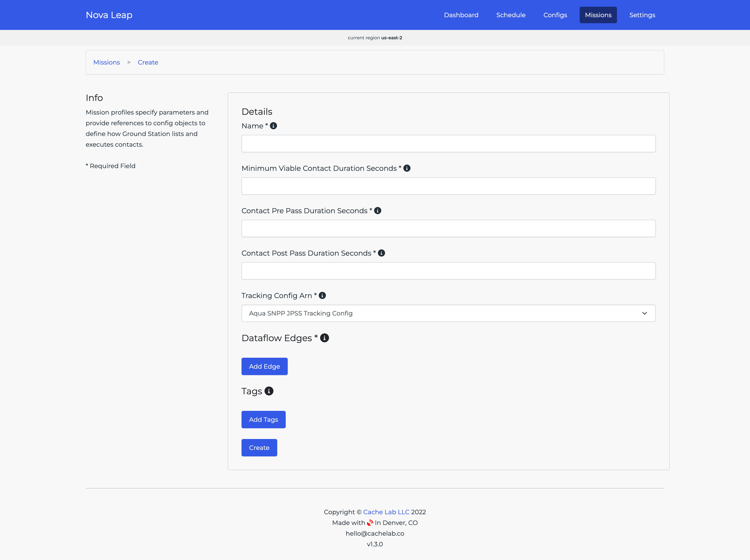Go to Schedule in the navbar

tap(511, 15)
